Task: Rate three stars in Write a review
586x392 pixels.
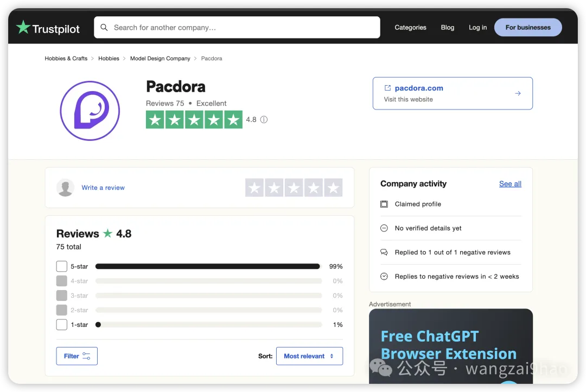Action: coord(294,188)
